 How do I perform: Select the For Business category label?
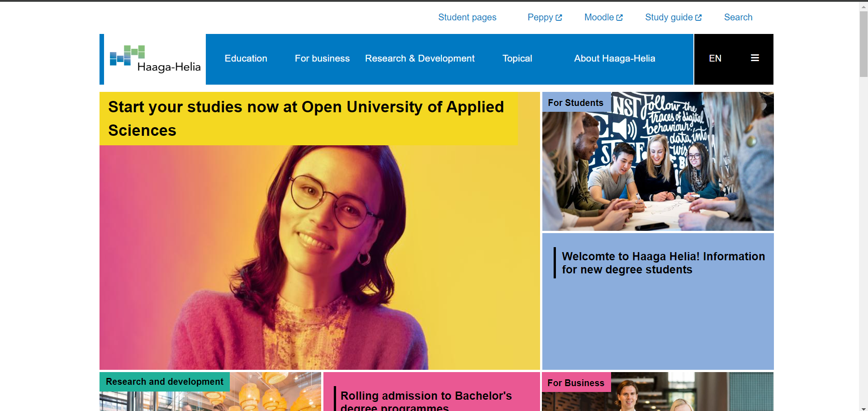tap(575, 383)
